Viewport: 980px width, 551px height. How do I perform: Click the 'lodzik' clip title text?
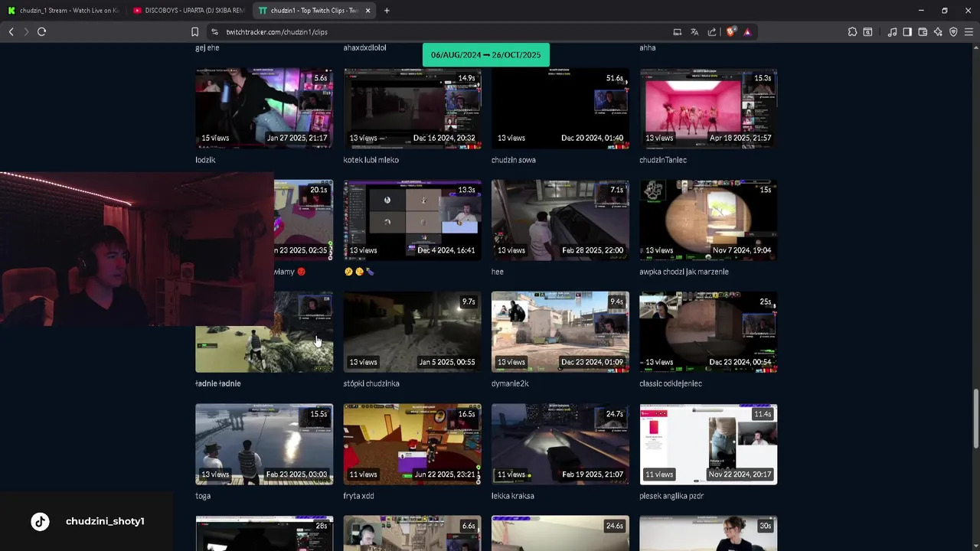click(205, 160)
